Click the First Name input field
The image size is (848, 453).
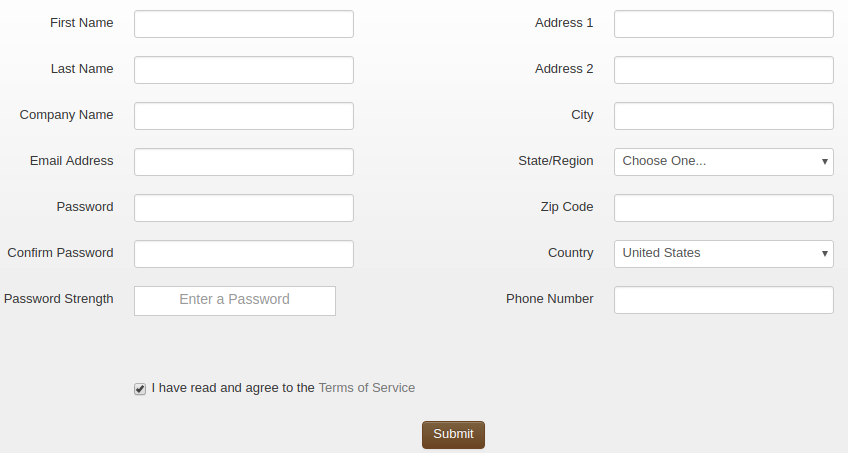[243, 24]
